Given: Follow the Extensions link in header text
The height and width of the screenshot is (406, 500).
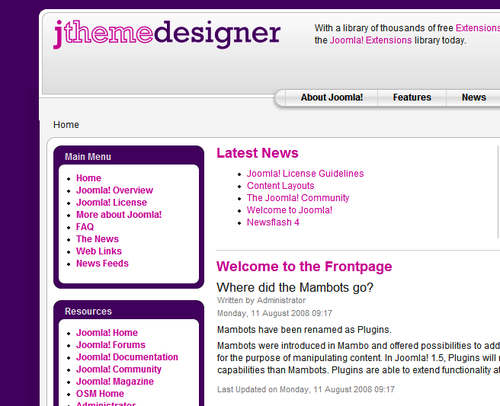Looking at the screenshot, I should (477, 28).
